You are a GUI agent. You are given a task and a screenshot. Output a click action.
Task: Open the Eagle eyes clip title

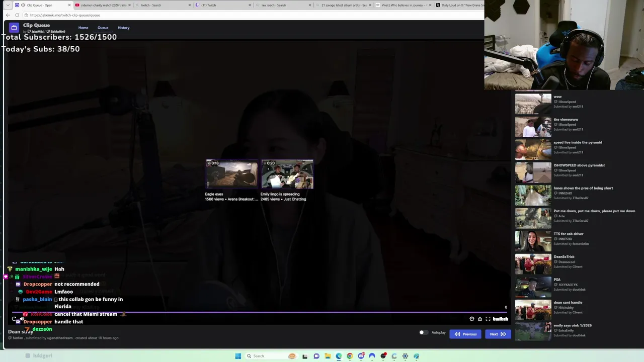tap(214, 194)
